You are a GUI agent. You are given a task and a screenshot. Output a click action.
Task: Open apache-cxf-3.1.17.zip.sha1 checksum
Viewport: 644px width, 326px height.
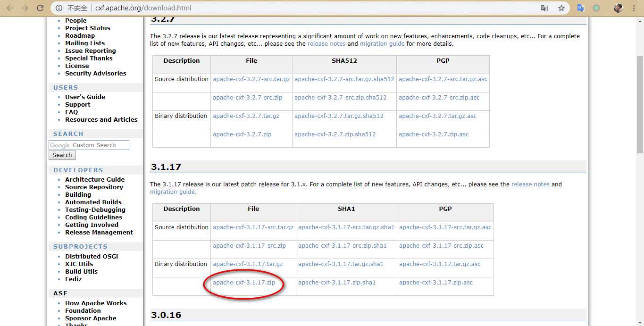tap(337, 282)
